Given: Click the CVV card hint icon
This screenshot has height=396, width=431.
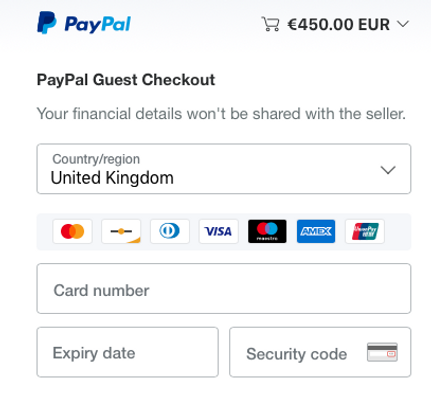Looking at the screenshot, I should tap(382, 352).
